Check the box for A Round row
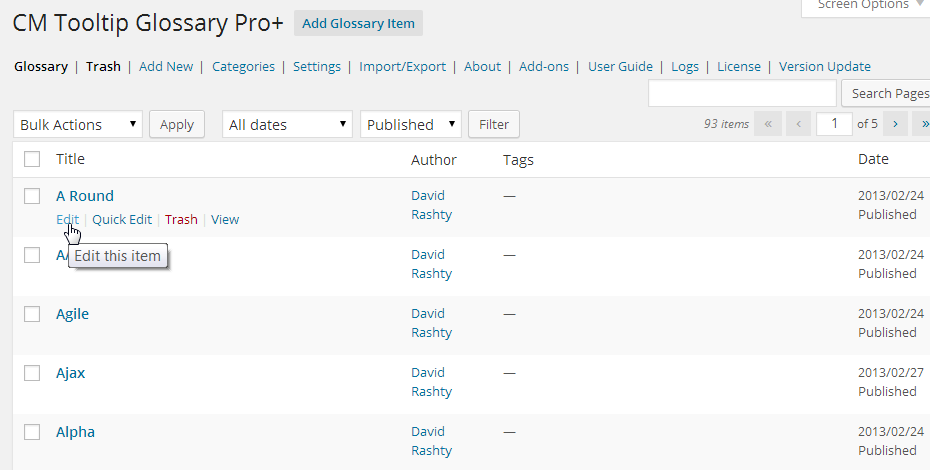 (x=32, y=196)
